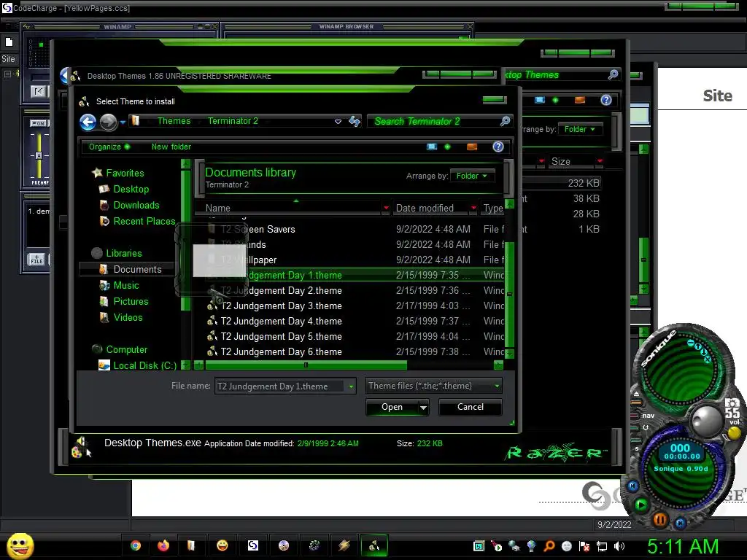The image size is (747, 560).
Task: Click the Winamp preamp slider
Action: click(x=39, y=156)
